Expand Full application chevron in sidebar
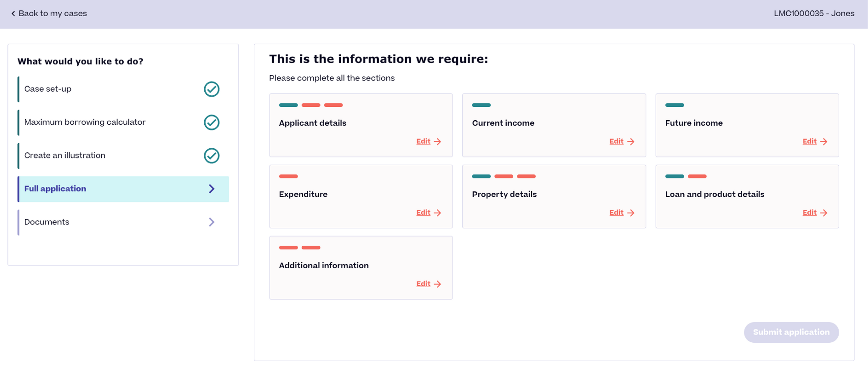 pyautogui.click(x=211, y=189)
